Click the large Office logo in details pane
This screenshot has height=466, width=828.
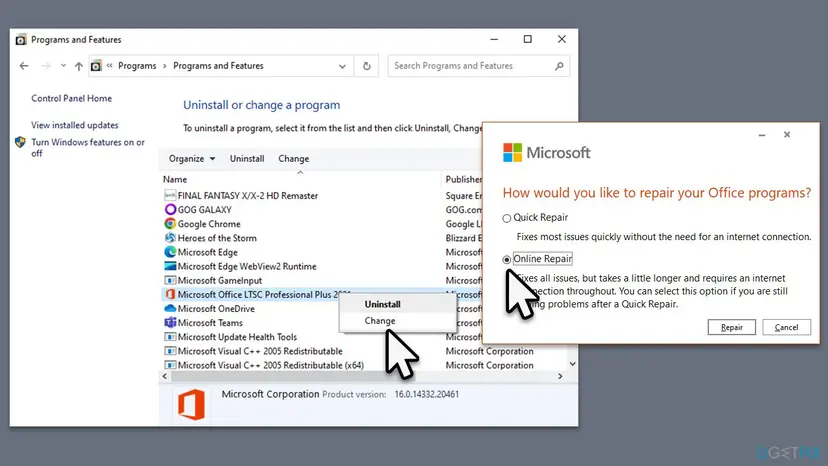(x=191, y=405)
